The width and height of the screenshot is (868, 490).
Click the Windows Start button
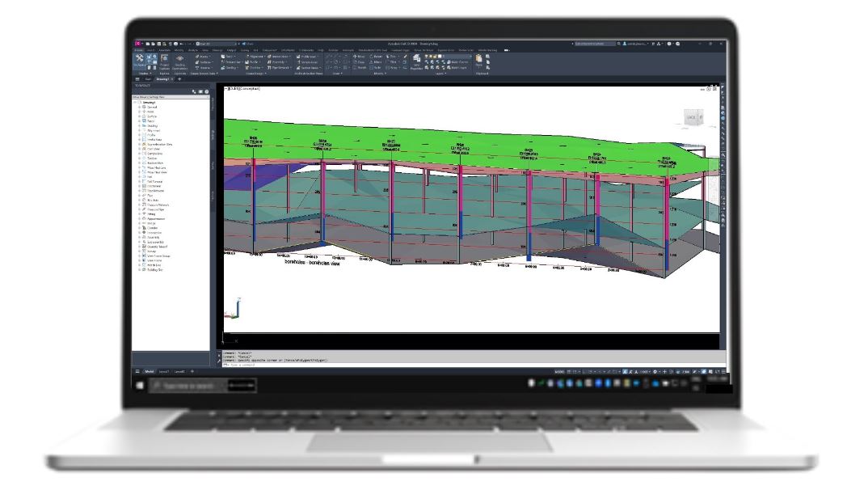(140, 387)
